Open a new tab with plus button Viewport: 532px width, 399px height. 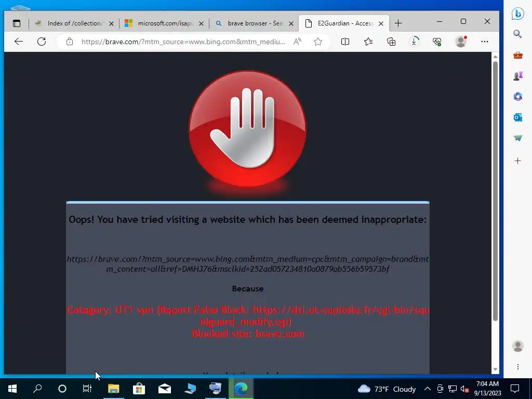tap(398, 23)
